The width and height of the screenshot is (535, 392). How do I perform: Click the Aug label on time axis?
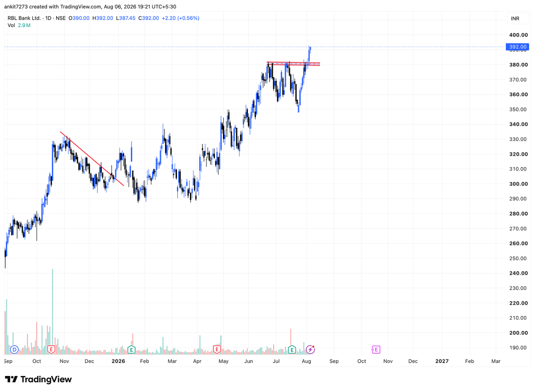(306, 361)
